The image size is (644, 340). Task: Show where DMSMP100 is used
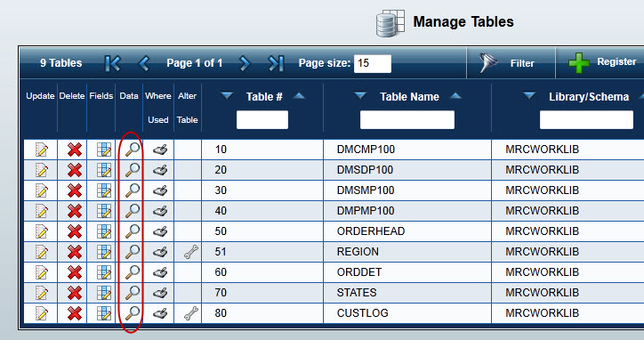coord(160,190)
